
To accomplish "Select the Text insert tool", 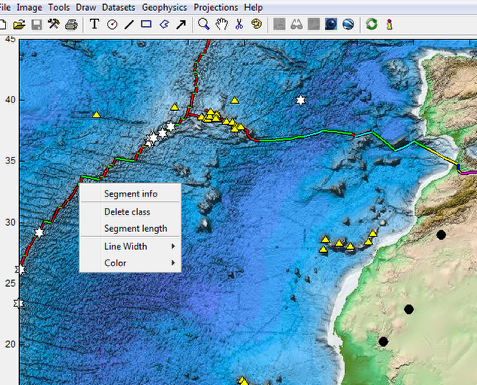I will tap(95, 24).
